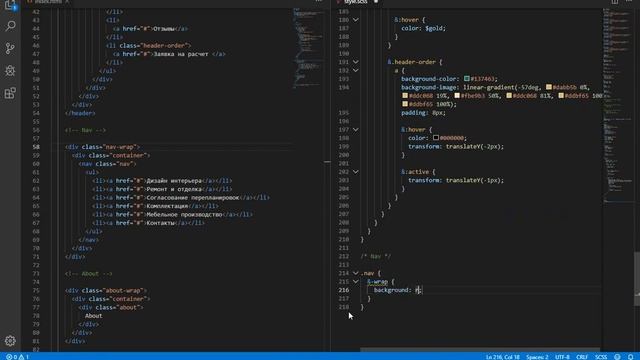Click the 'Заявка на расчет' text

click(181, 54)
